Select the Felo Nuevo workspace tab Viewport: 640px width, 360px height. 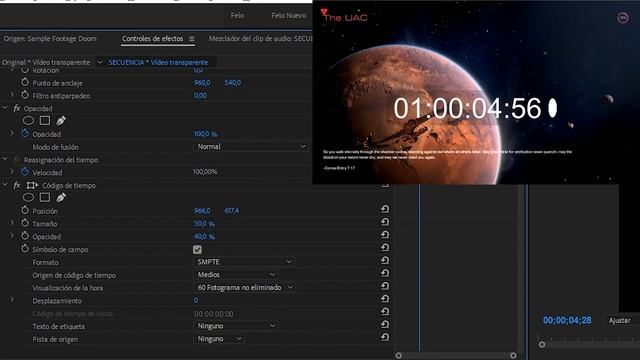point(289,16)
